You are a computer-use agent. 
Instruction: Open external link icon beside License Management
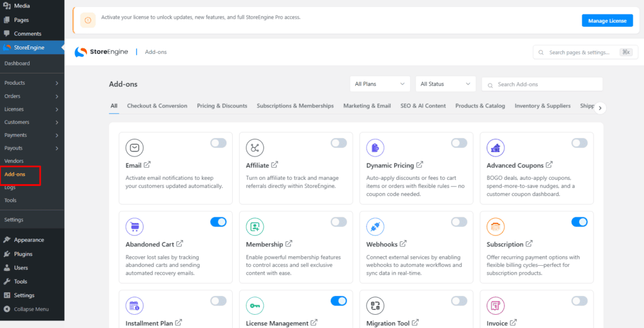tap(314, 323)
